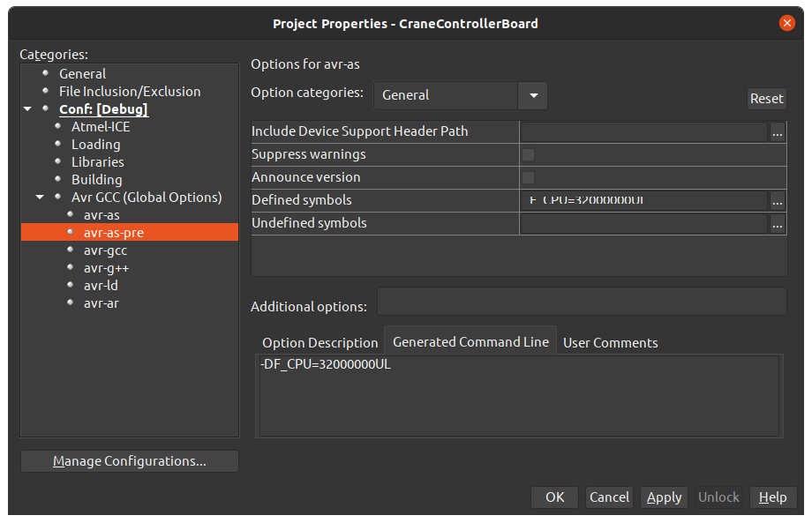This screenshot has width=812, height=523.
Task: Enable the Suppress warnings checkbox
Action: tap(529, 155)
